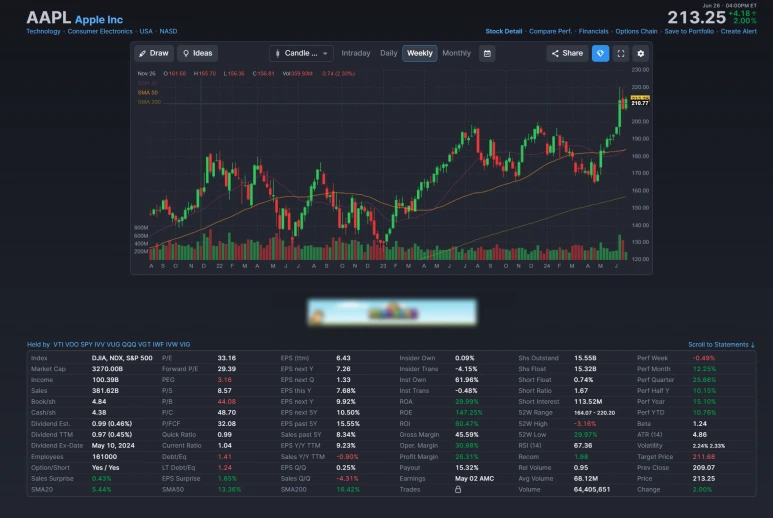Open chart settings gear

coord(641,53)
